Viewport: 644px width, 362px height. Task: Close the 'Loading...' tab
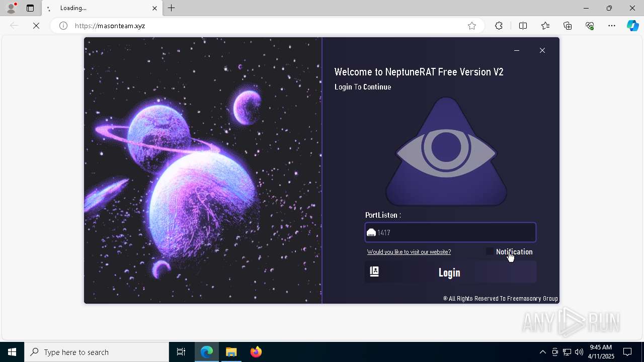tap(154, 8)
